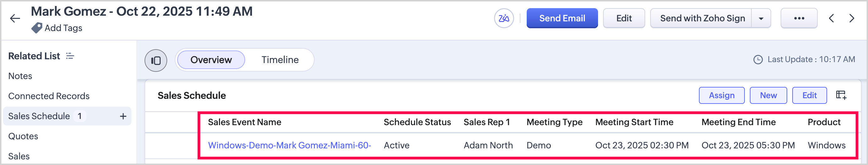Click the Send Email button
The width and height of the screenshot is (868, 165).
(x=562, y=18)
